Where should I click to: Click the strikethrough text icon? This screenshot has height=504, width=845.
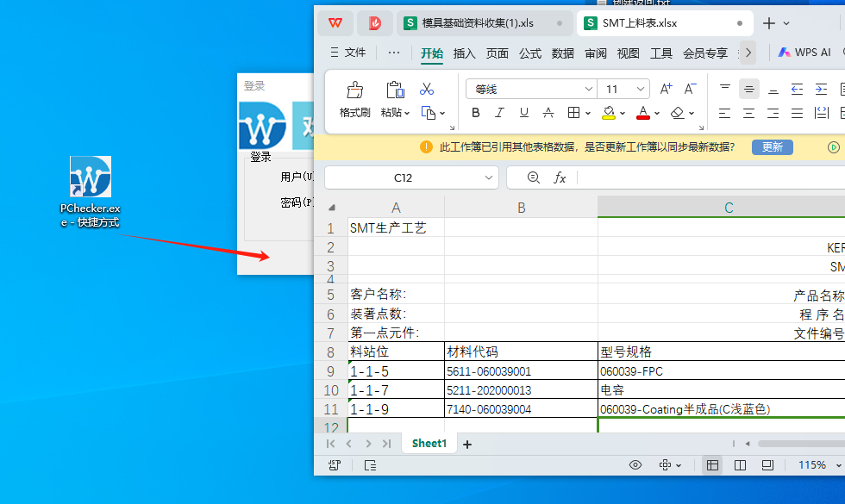click(x=548, y=113)
